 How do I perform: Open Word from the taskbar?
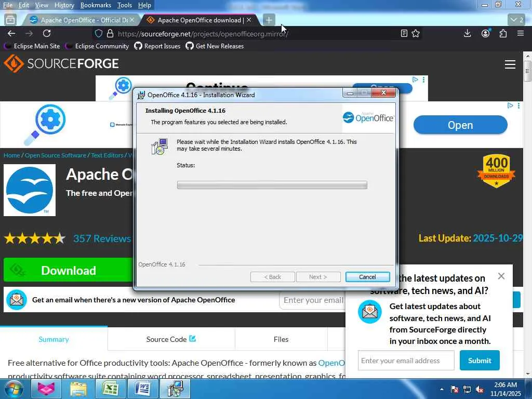(x=143, y=389)
